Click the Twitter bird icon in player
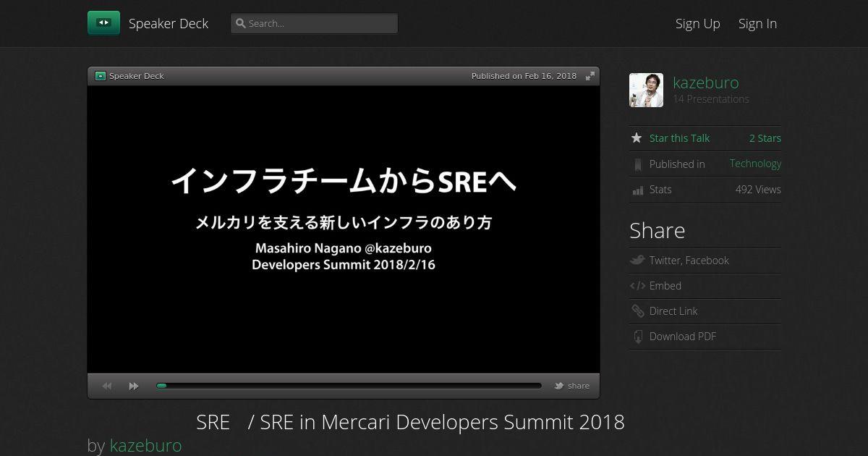Viewport: 868px width, 456px height. [x=559, y=386]
